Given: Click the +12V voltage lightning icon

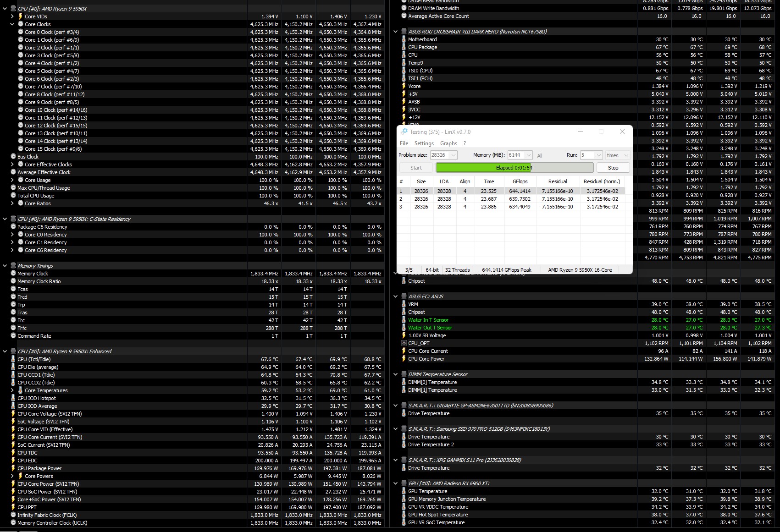Looking at the screenshot, I should (404, 117).
